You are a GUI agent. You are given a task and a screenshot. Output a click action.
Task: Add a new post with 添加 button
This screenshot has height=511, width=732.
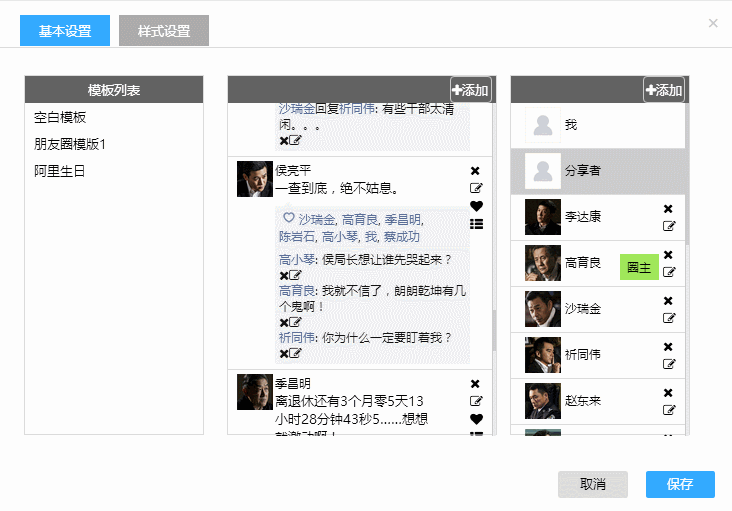(x=471, y=90)
